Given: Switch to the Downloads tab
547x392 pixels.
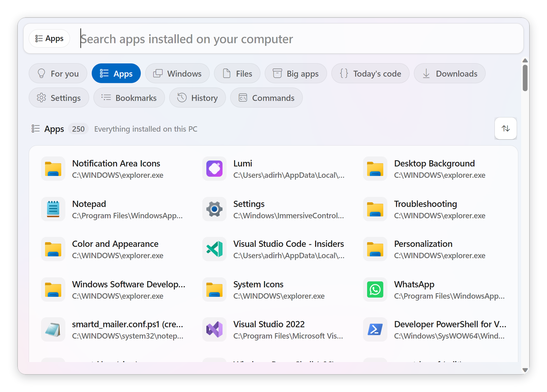Looking at the screenshot, I should pyautogui.click(x=450, y=73).
